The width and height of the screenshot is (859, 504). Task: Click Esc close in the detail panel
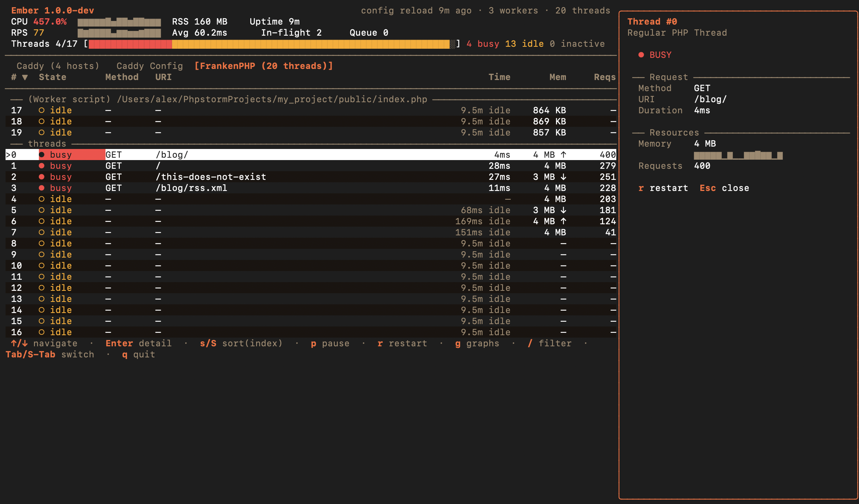[x=724, y=188]
